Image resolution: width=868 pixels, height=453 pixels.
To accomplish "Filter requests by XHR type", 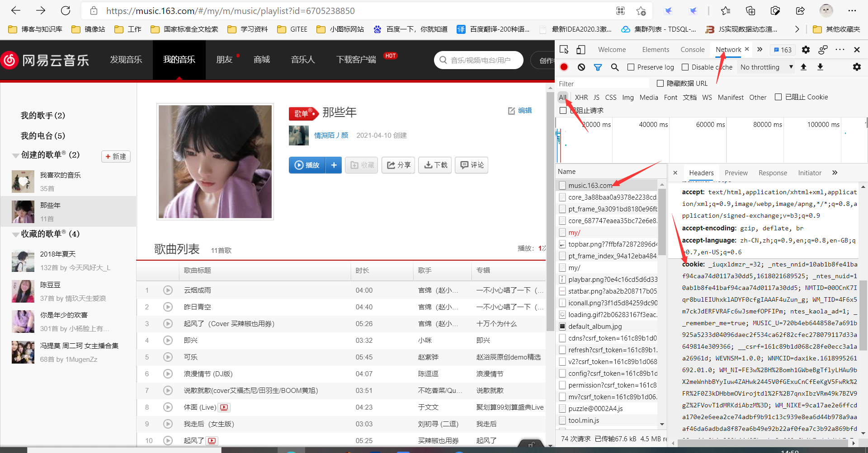I will (581, 97).
